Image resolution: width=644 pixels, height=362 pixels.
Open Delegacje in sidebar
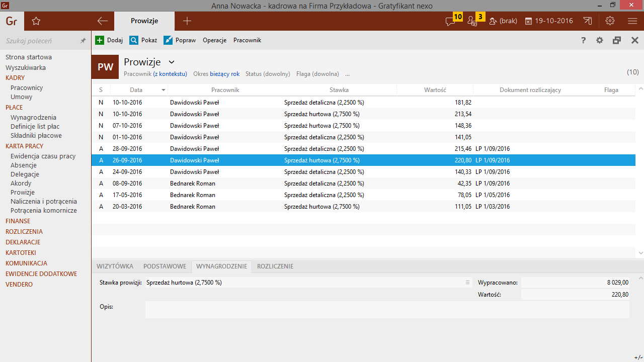pos(25,174)
